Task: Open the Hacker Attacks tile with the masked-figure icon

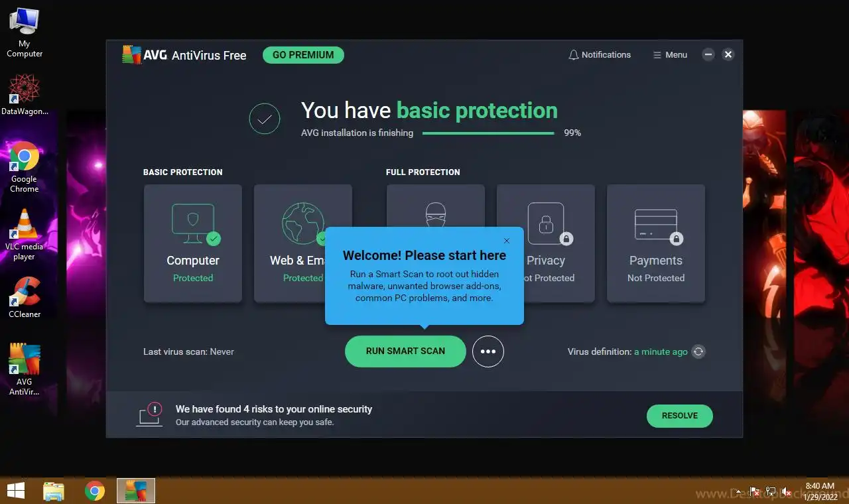Action: click(436, 206)
